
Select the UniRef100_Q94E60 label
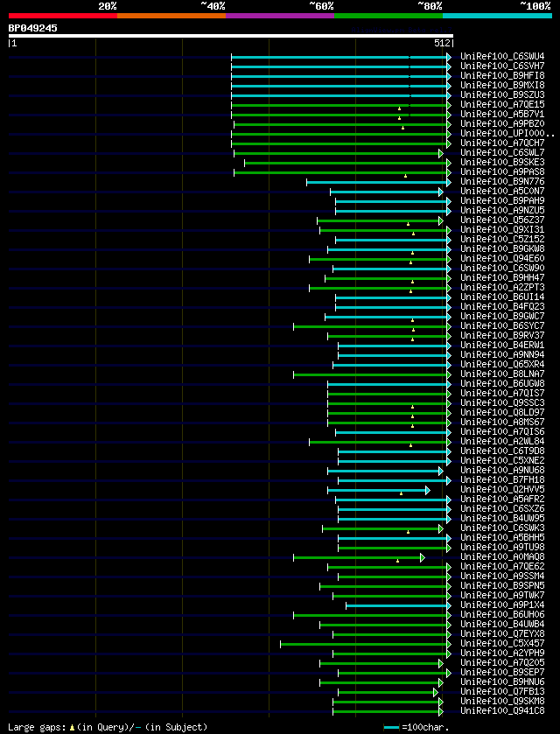point(502,259)
